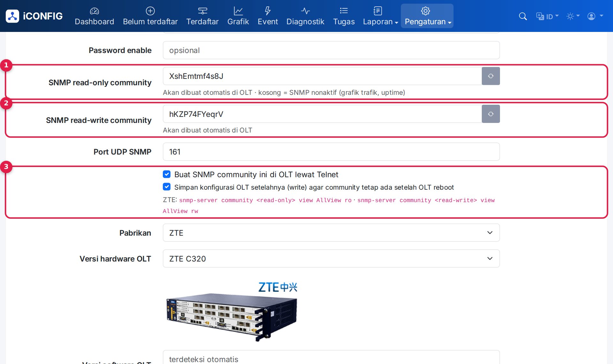Open the Tugas list icon

344,11
